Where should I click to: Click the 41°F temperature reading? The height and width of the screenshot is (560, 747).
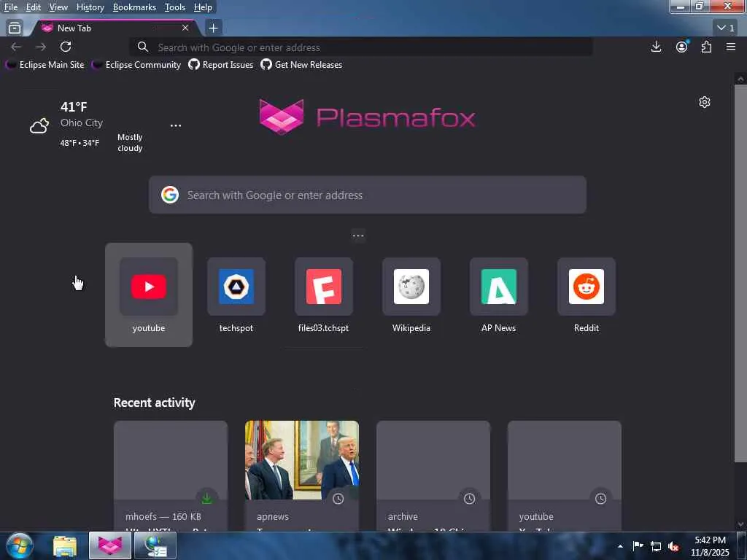pyautogui.click(x=74, y=106)
